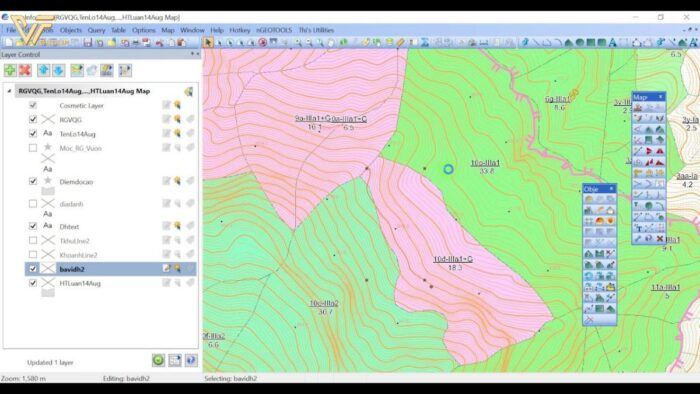Uncheck the bavidh2 layer checkbox
Image resolution: width=700 pixels, height=394 pixels.
click(33, 269)
